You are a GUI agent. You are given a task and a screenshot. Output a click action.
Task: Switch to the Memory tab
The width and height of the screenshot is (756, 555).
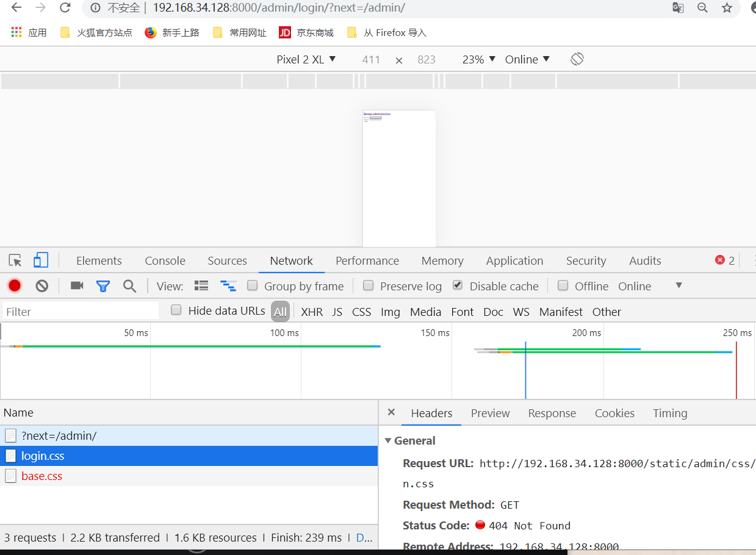(x=442, y=260)
